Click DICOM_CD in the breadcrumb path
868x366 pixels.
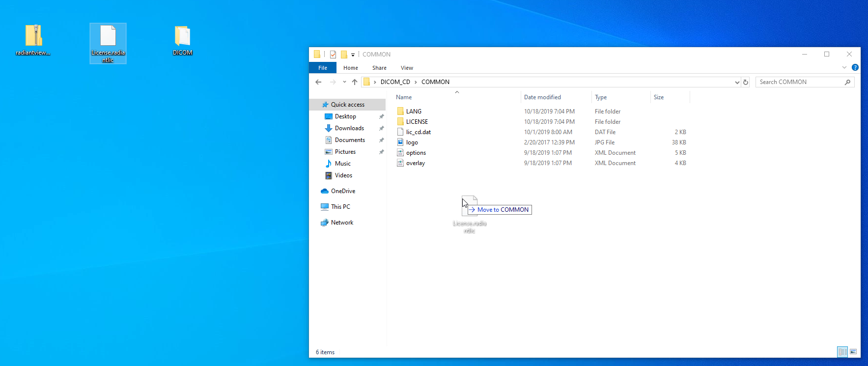point(395,82)
